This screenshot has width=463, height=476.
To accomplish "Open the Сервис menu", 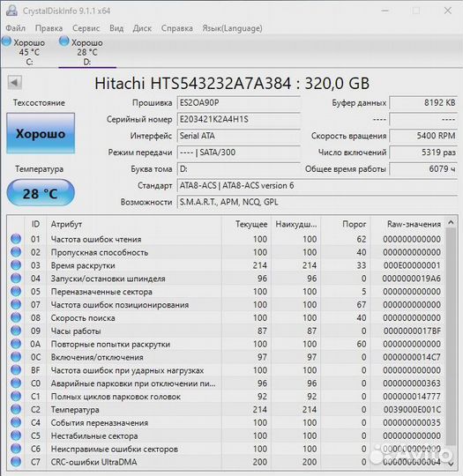I will (86, 28).
